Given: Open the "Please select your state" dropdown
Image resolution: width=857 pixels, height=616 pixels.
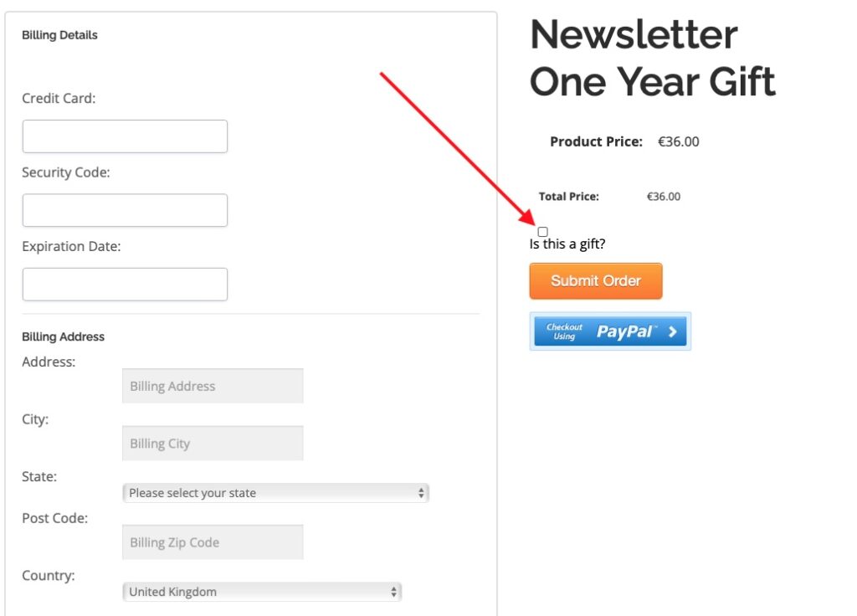Looking at the screenshot, I should (275, 493).
